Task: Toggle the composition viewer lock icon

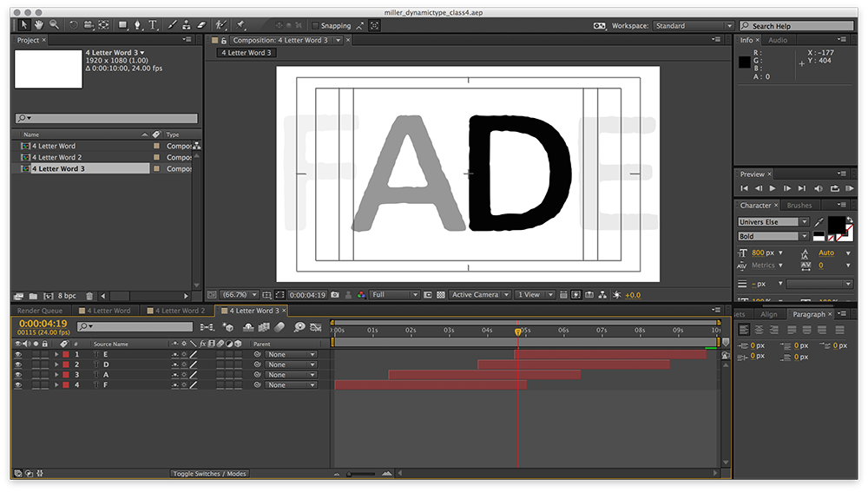Action: (x=224, y=41)
